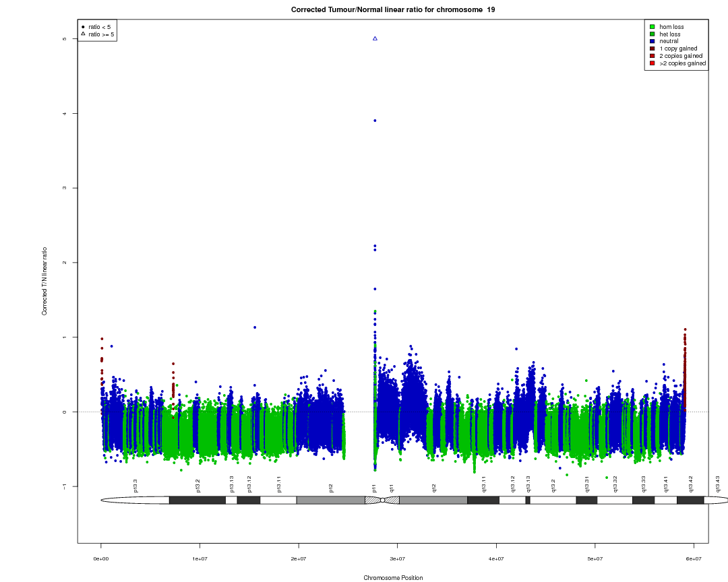Viewport: 728px width, 582px height.
Task: Click the dark p13.2 band on the ideogram
Action: pyautogui.click(x=198, y=500)
